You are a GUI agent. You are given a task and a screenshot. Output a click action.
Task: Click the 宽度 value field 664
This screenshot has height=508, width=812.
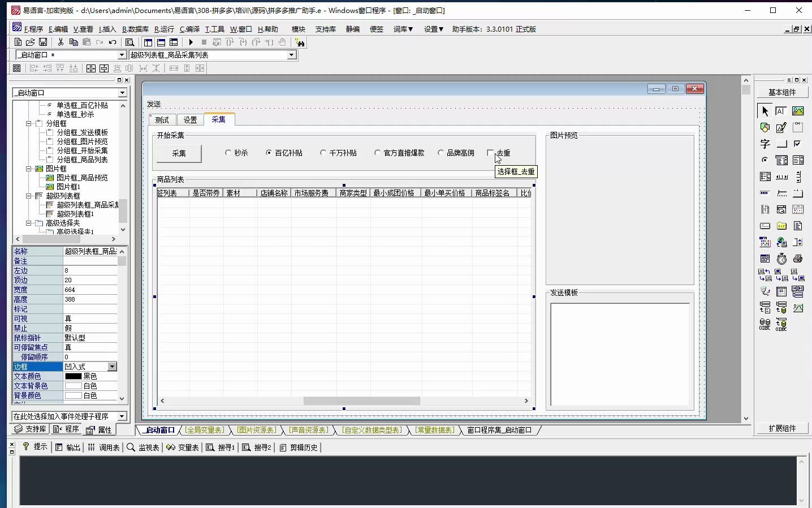tap(90, 290)
